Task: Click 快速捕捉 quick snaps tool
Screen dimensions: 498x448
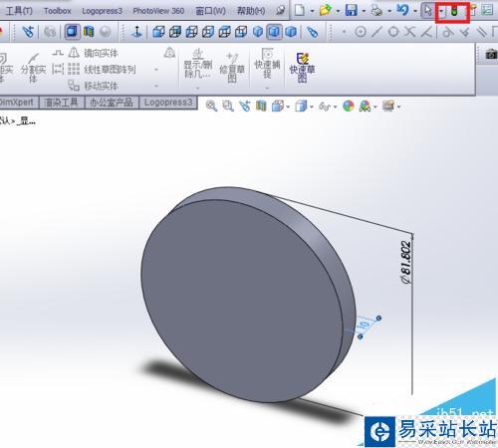Action: pyautogui.click(x=267, y=63)
